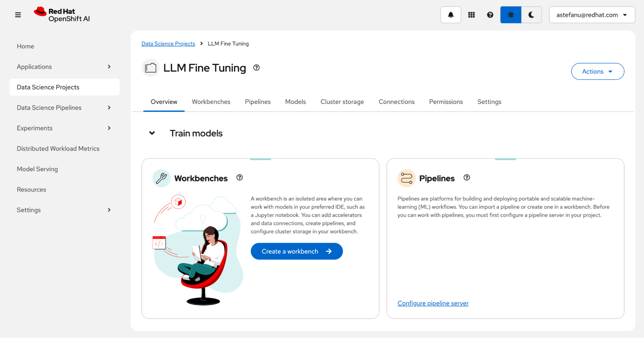Click the Pipelines help info icon
Image resolution: width=644 pixels, height=338 pixels.
[x=466, y=178]
